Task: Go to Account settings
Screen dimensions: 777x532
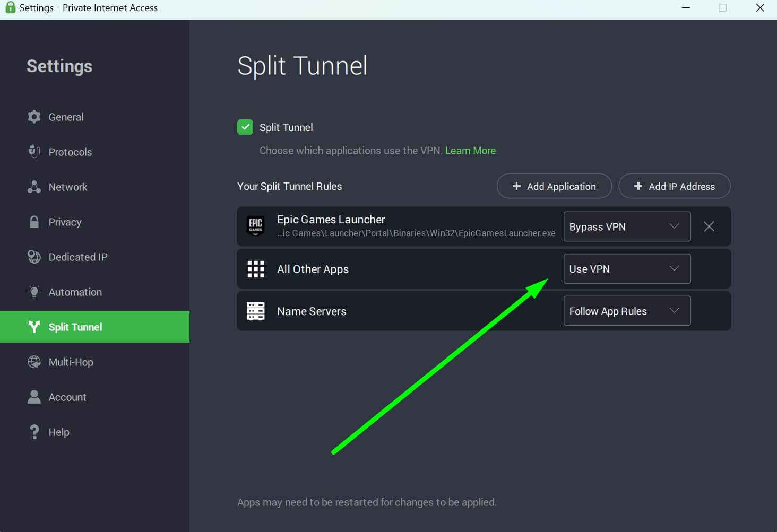Action: (94, 397)
